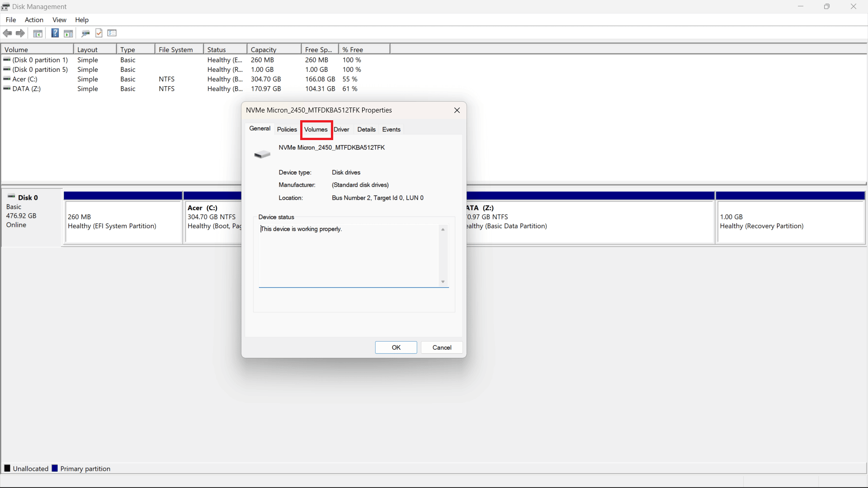Open the View menu
Viewport: 868px width, 488px height.
[59, 20]
